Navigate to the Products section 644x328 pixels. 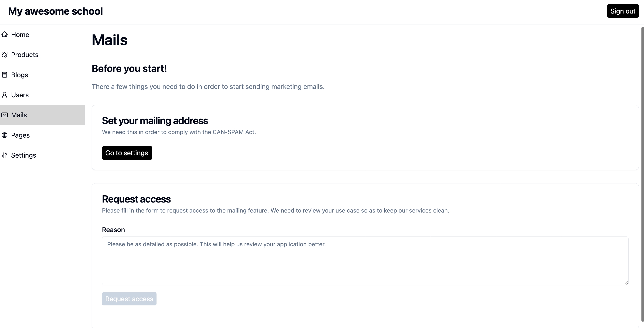pos(24,54)
